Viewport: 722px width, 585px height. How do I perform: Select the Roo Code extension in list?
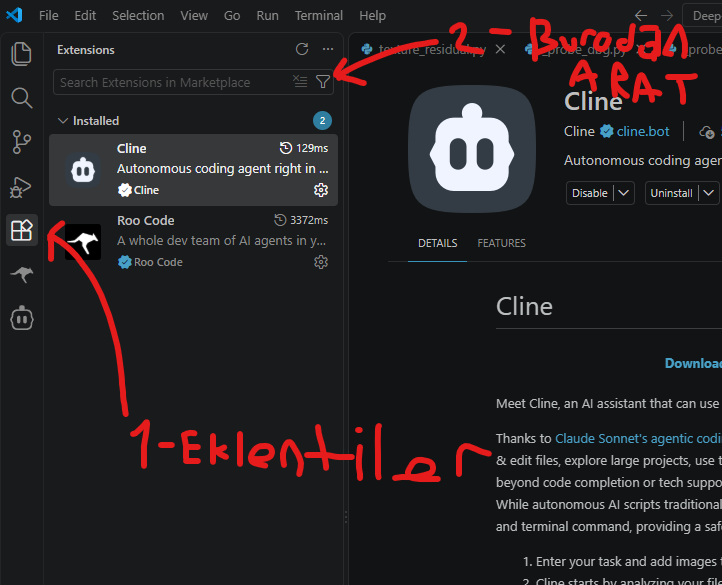193,242
